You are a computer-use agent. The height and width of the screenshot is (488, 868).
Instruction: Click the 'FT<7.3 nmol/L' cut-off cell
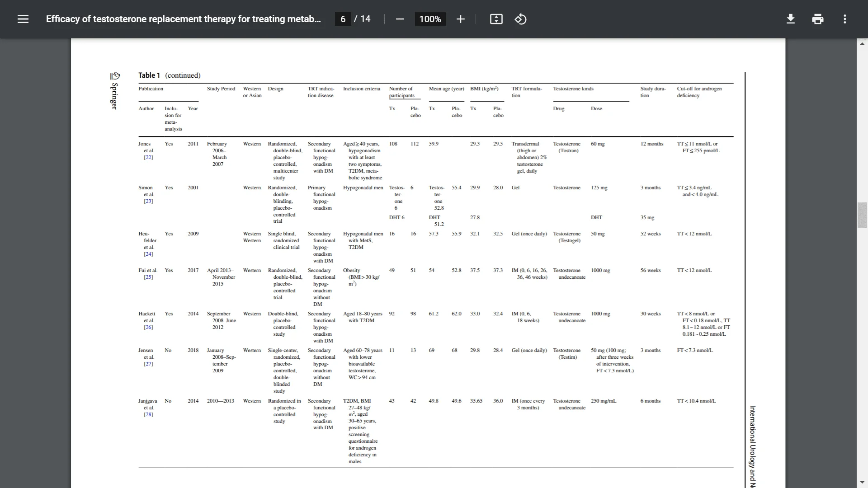694,350
